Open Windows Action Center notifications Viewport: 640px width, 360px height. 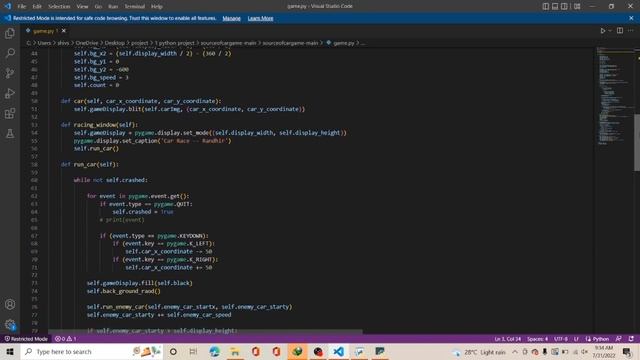pos(627,352)
